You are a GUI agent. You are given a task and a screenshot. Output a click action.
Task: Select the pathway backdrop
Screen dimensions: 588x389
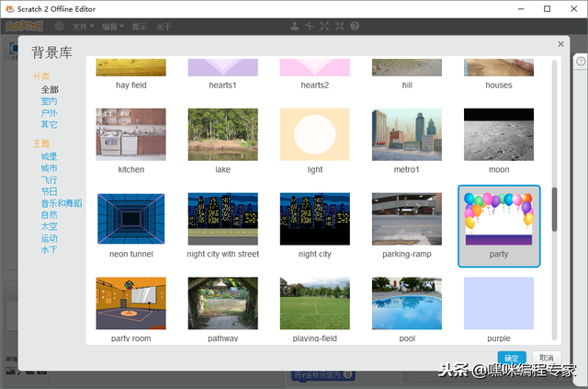click(222, 310)
